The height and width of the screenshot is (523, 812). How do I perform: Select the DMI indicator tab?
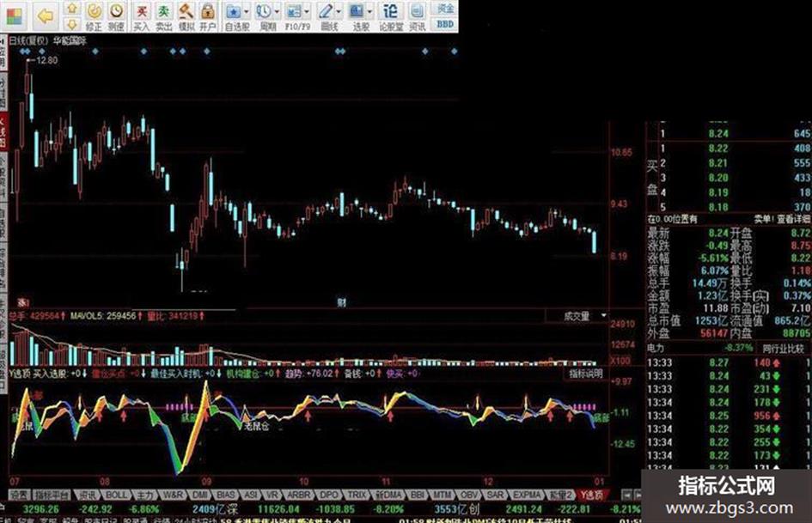click(x=200, y=495)
